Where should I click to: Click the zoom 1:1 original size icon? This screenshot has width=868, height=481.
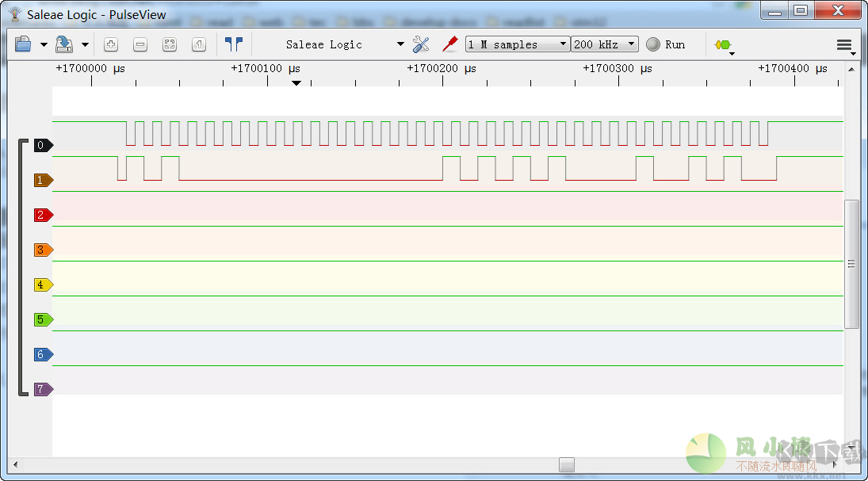199,44
